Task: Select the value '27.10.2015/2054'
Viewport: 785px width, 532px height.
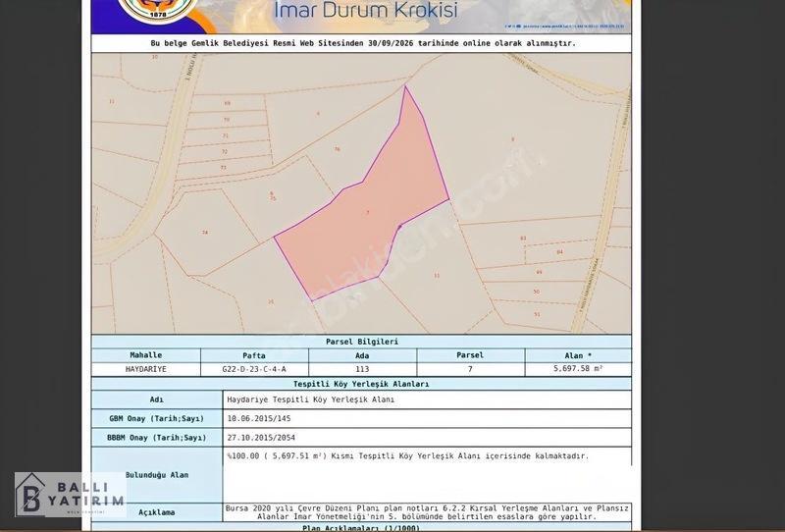Action: (261, 438)
